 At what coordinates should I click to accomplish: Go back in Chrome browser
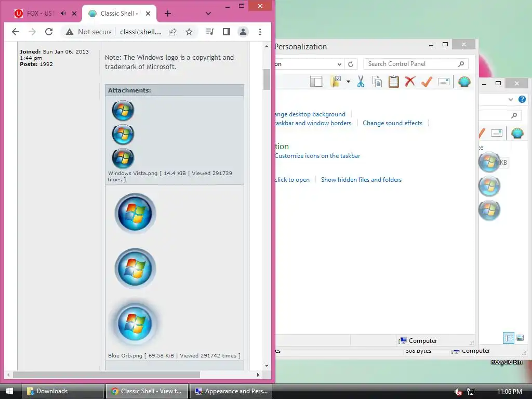[x=16, y=32]
